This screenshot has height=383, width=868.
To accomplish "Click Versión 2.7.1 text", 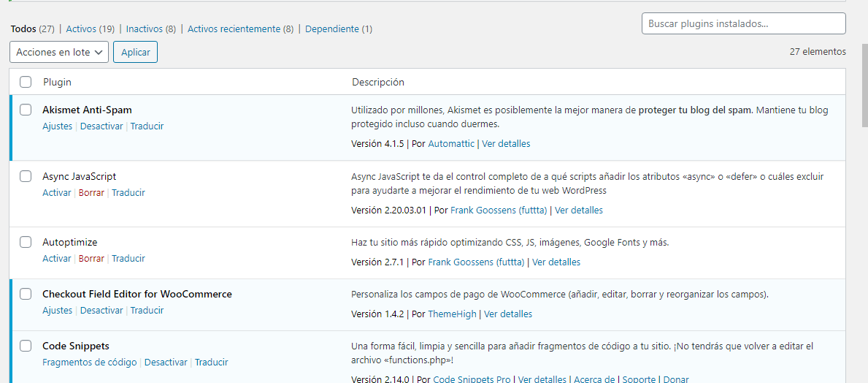I will point(377,262).
